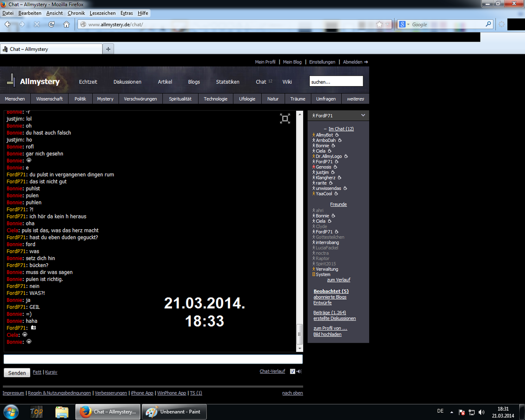This screenshot has height=420, width=525.
Task: Open Windows Explorer from the taskbar
Action: pyautogui.click(x=62, y=412)
